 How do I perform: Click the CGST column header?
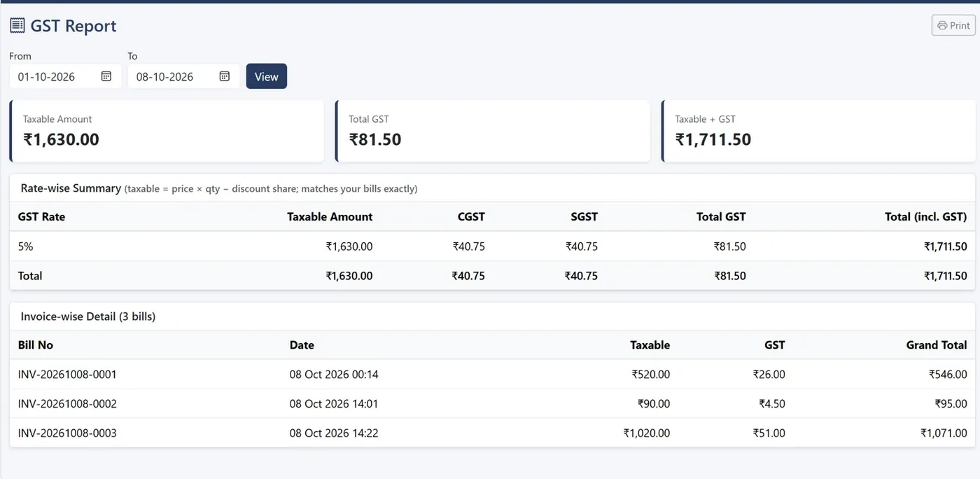click(471, 217)
